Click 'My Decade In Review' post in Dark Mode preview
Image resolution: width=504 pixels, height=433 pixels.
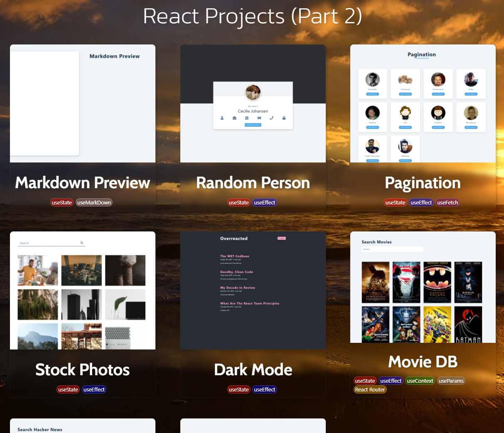pyautogui.click(x=238, y=288)
